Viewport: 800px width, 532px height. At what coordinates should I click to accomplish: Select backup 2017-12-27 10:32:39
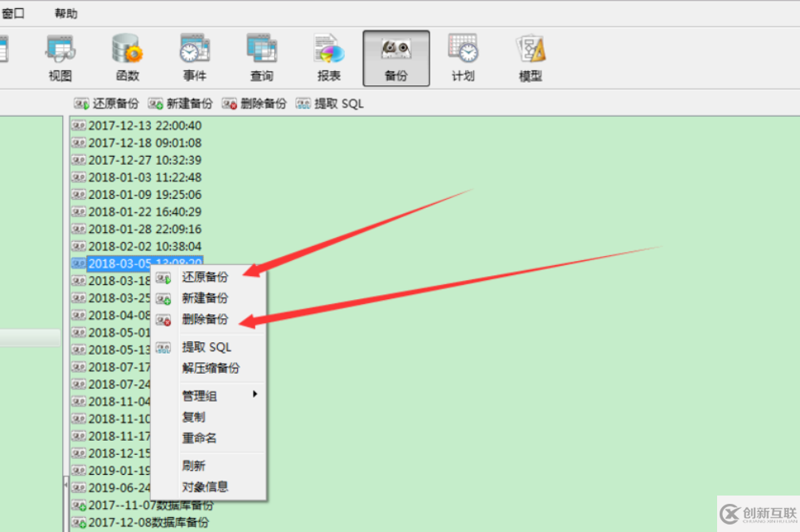tap(136, 160)
